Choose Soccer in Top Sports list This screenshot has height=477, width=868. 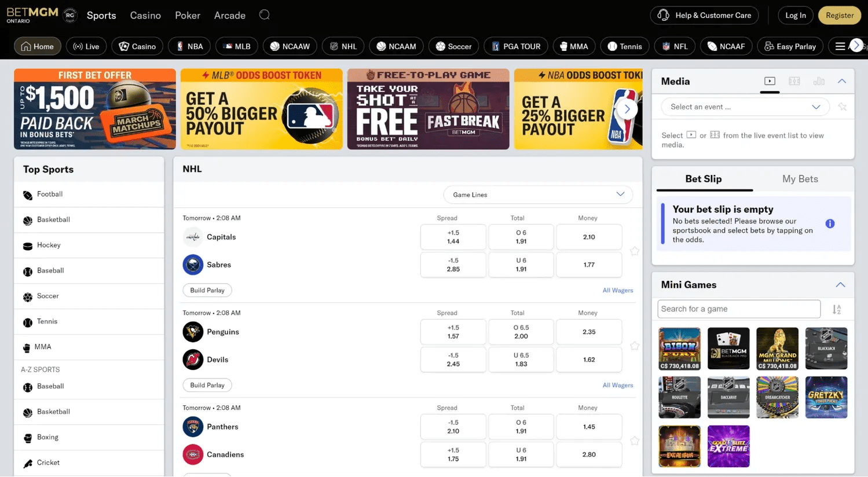(x=89, y=296)
